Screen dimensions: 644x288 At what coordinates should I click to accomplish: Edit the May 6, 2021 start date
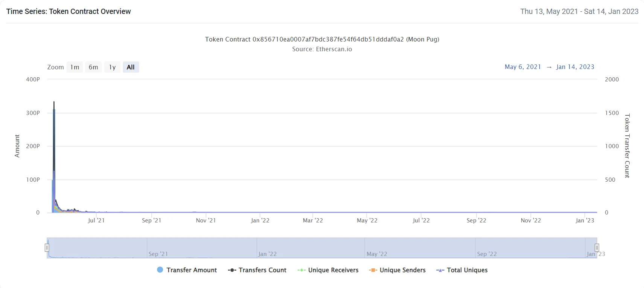522,67
